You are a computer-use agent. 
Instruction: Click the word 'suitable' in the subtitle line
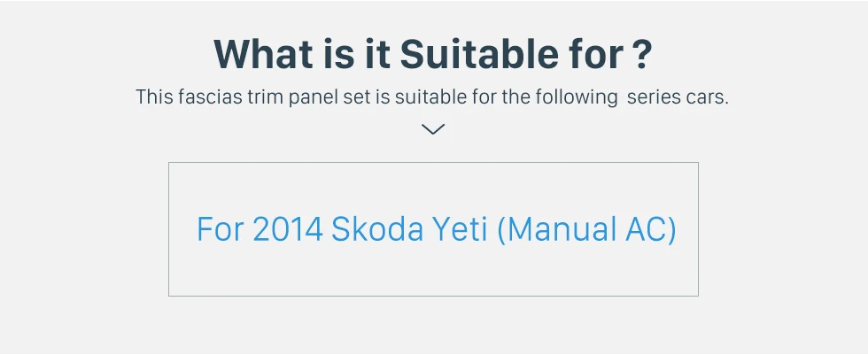point(430,97)
